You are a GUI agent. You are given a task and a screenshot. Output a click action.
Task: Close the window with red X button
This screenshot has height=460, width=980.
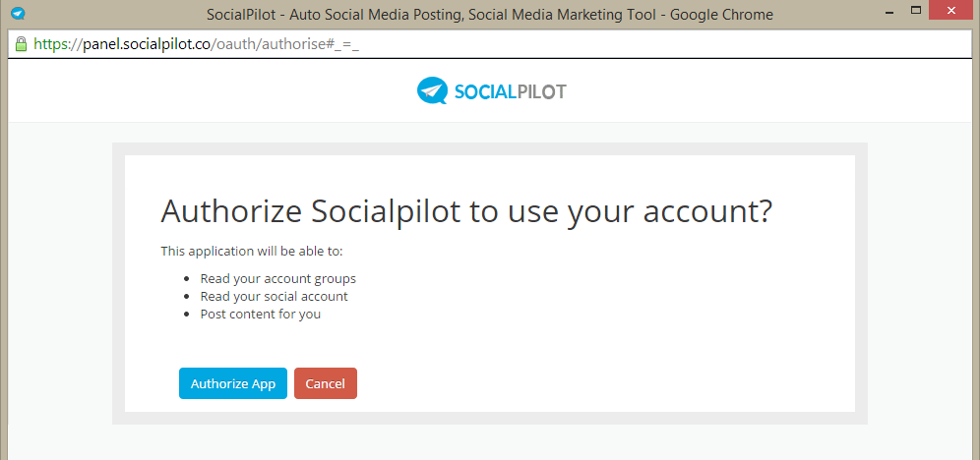(x=951, y=10)
